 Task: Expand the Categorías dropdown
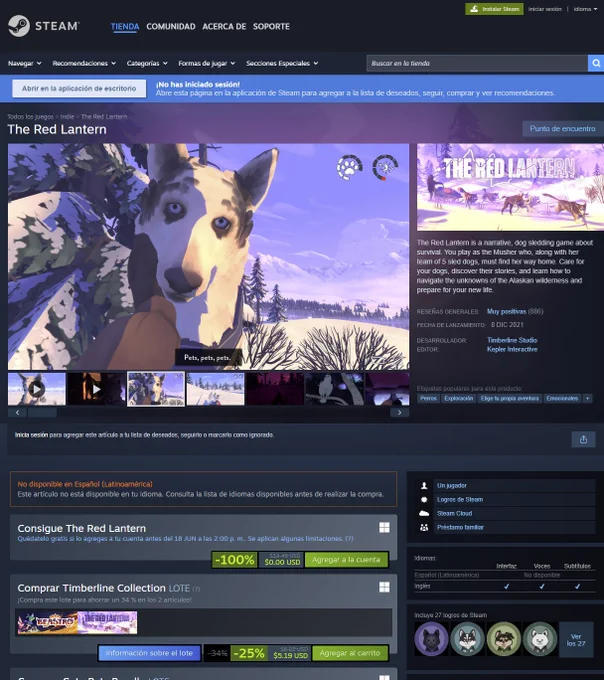(147, 63)
